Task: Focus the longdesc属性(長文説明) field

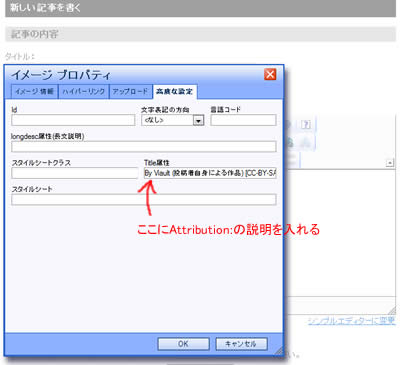Action: 144,146
